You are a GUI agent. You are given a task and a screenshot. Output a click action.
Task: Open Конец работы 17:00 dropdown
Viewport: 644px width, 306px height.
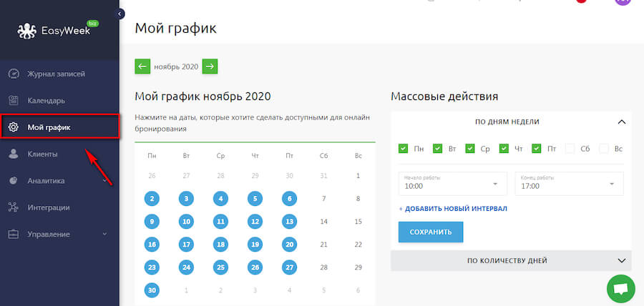point(570,183)
